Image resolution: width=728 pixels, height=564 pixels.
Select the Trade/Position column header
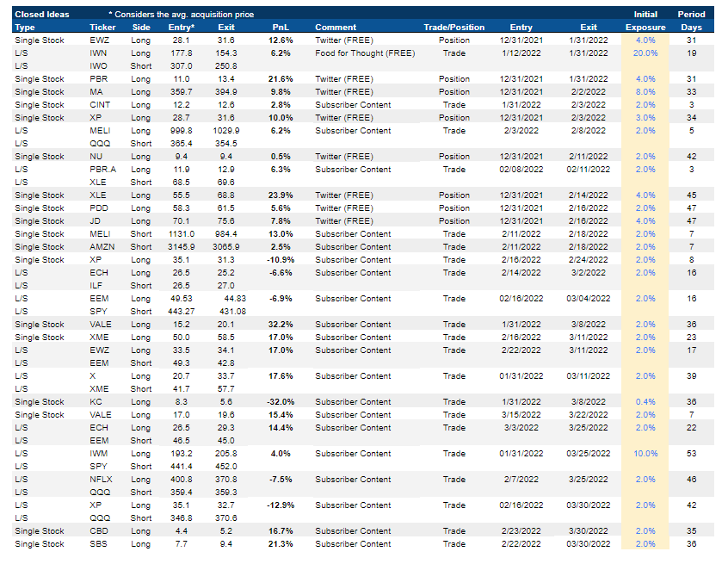pos(453,28)
